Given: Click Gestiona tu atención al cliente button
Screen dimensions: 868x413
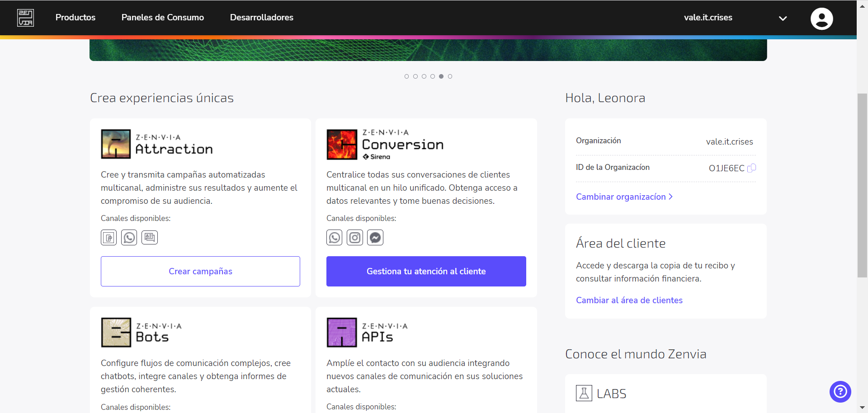Looking at the screenshot, I should 426,271.
